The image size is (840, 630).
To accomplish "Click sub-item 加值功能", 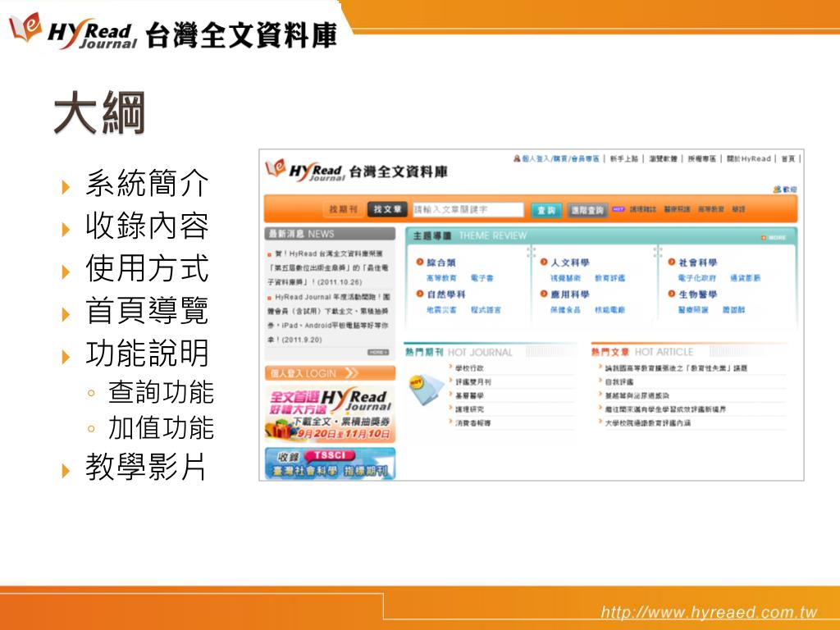I will [161, 428].
